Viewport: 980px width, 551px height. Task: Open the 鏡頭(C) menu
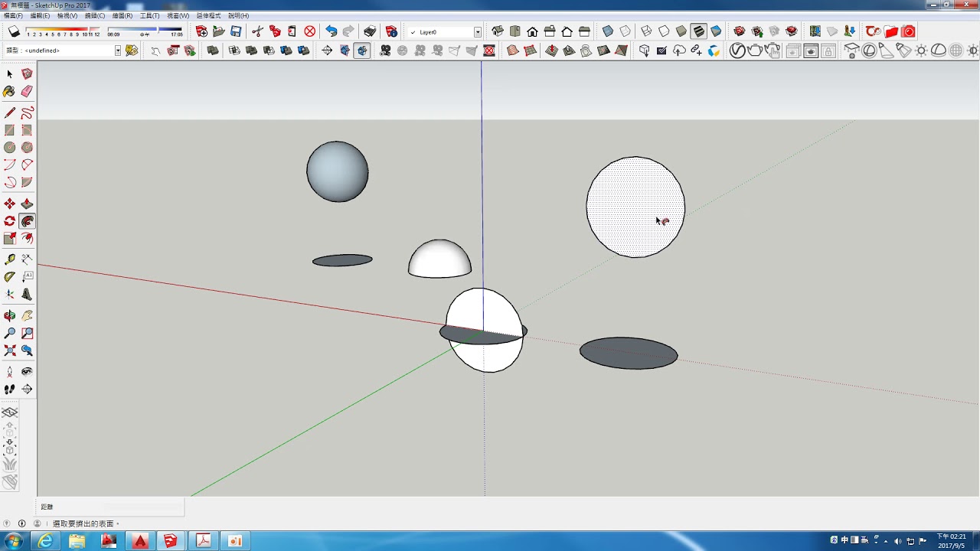pyautogui.click(x=95, y=15)
